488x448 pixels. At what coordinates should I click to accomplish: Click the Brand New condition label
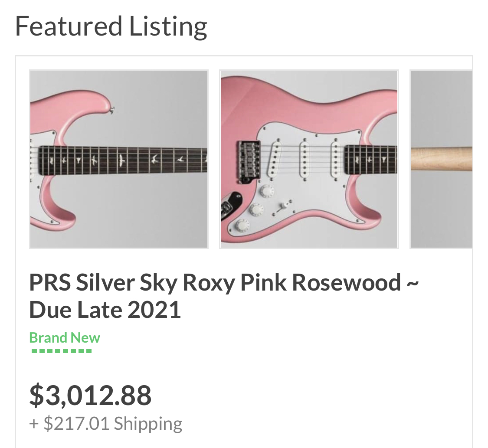[x=65, y=337]
